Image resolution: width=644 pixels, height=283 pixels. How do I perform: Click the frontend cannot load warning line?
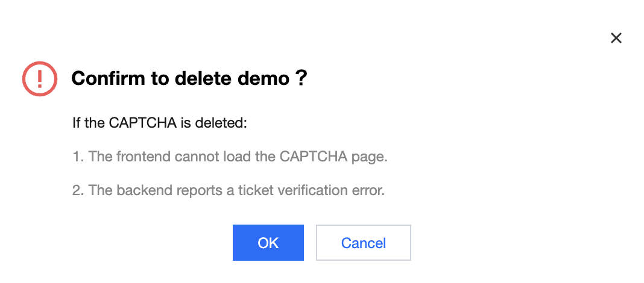coord(230,157)
